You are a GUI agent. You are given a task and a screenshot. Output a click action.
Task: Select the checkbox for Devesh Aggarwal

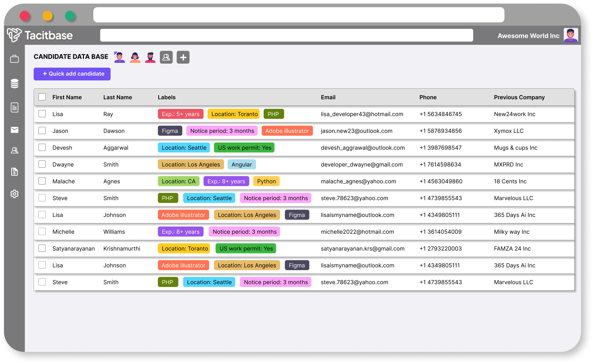(x=42, y=147)
